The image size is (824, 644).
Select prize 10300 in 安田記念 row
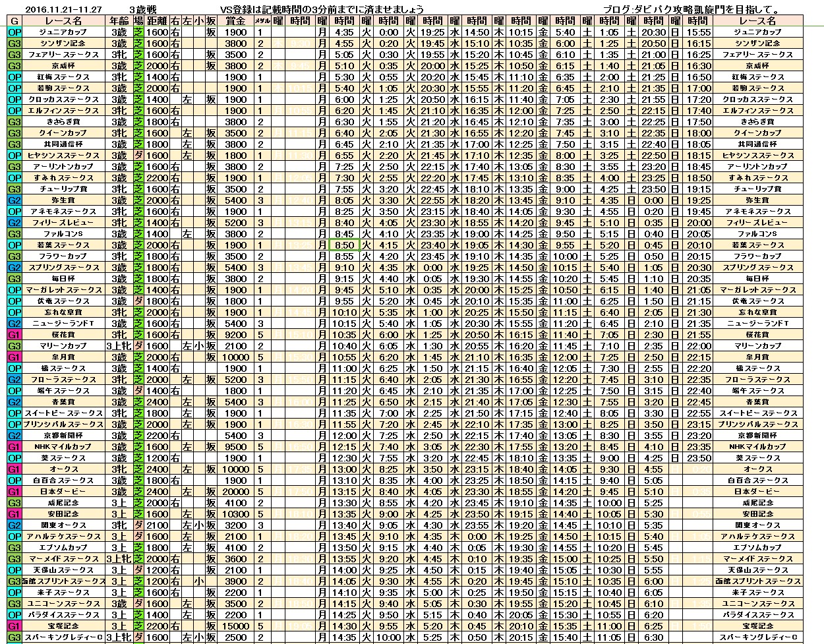pyautogui.click(x=235, y=514)
